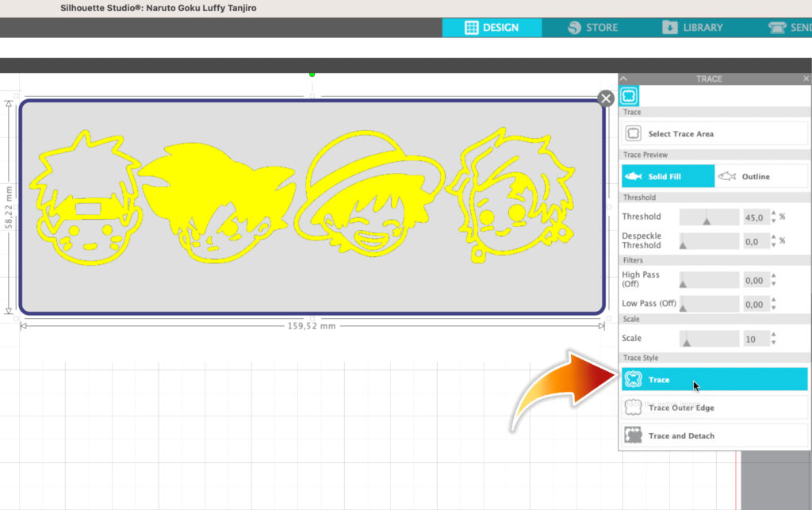The width and height of the screenshot is (812, 510).
Task: Increase High Pass filter with up arrow
Action: tap(773, 277)
